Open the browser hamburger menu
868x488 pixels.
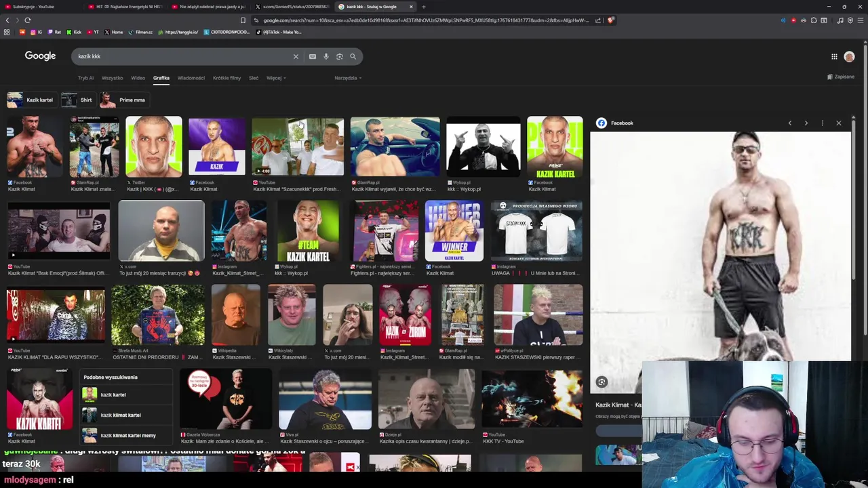(x=861, y=20)
